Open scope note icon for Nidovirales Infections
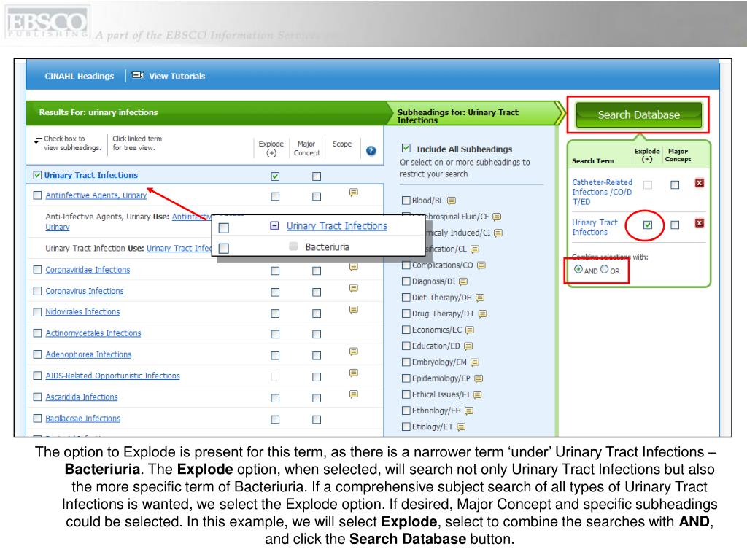 pos(354,309)
